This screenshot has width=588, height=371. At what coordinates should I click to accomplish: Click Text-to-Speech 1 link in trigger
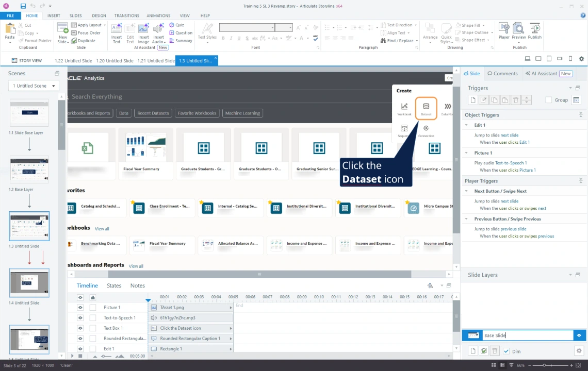pos(511,163)
